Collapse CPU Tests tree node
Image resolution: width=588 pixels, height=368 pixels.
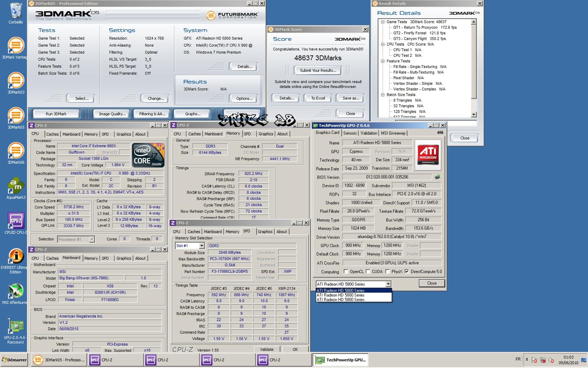(383, 44)
